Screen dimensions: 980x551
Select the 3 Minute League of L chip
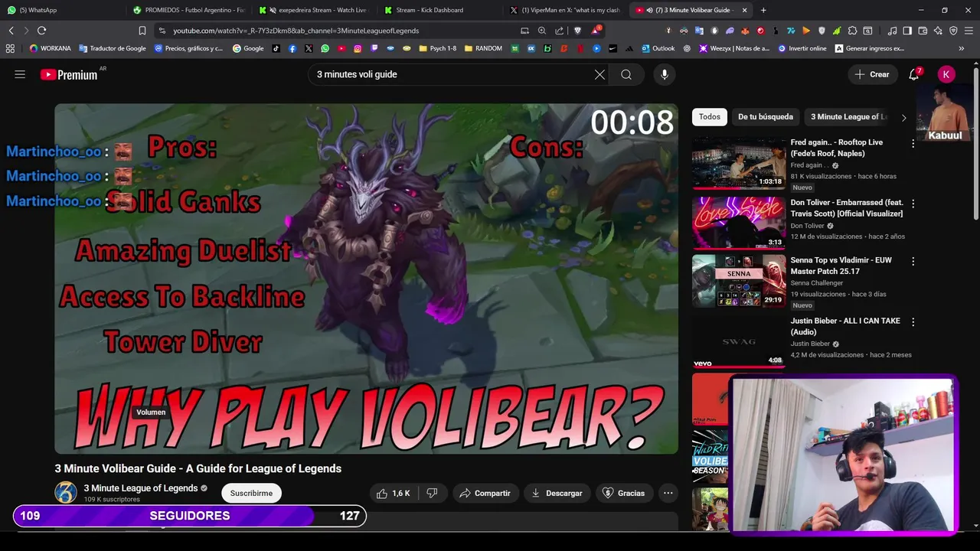click(848, 117)
